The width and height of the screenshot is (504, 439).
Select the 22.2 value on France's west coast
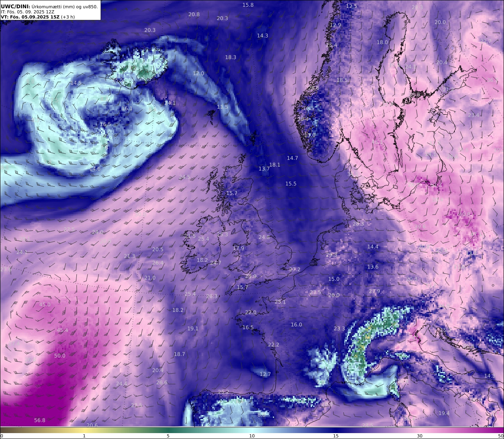pyautogui.click(x=274, y=345)
